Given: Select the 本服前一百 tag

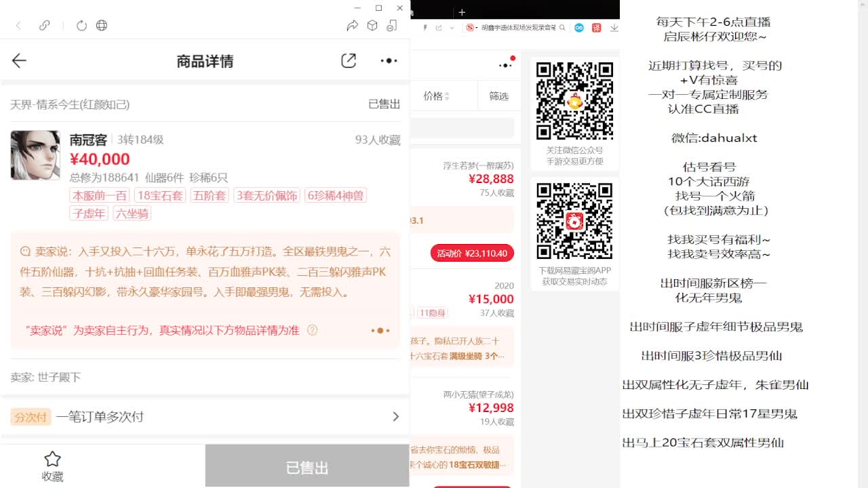Looking at the screenshot, I should [100, 196].
